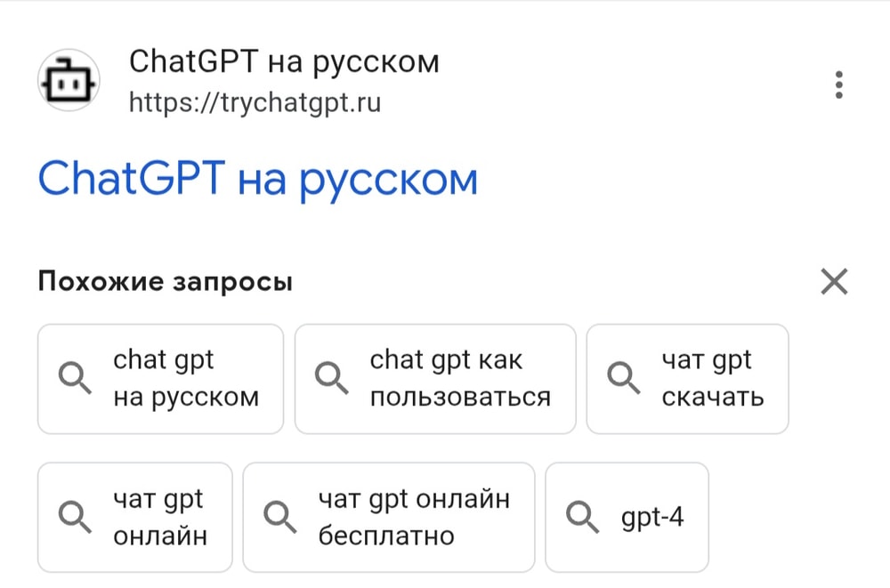890x588 pixels.
Task: Dismiss the Похожие запросы panel
Action: click(x=834, y=282)
